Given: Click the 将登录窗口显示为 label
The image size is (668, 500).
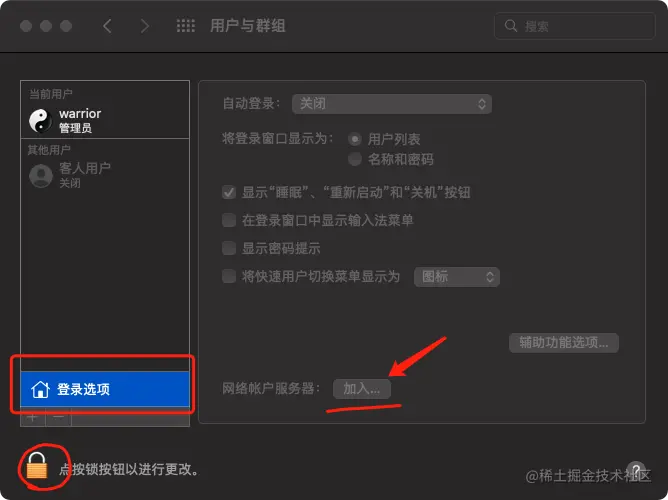Looking at the screenshot, I should (277, 138).
